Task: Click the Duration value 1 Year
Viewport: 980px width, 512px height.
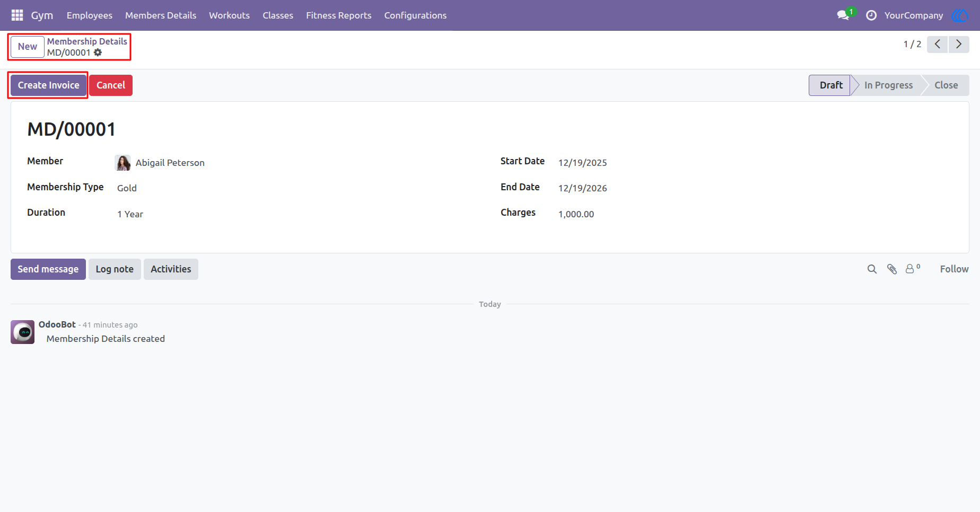Action: coord(130,214)
